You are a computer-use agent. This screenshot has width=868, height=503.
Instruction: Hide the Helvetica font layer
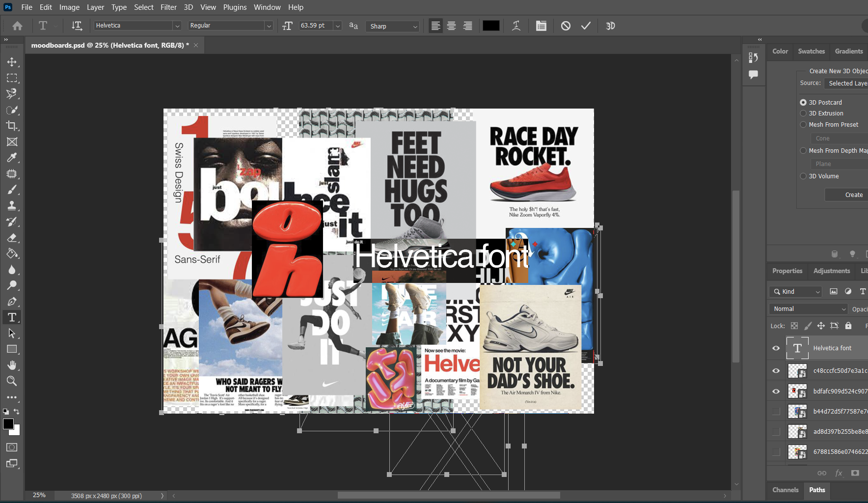(776, 348)
